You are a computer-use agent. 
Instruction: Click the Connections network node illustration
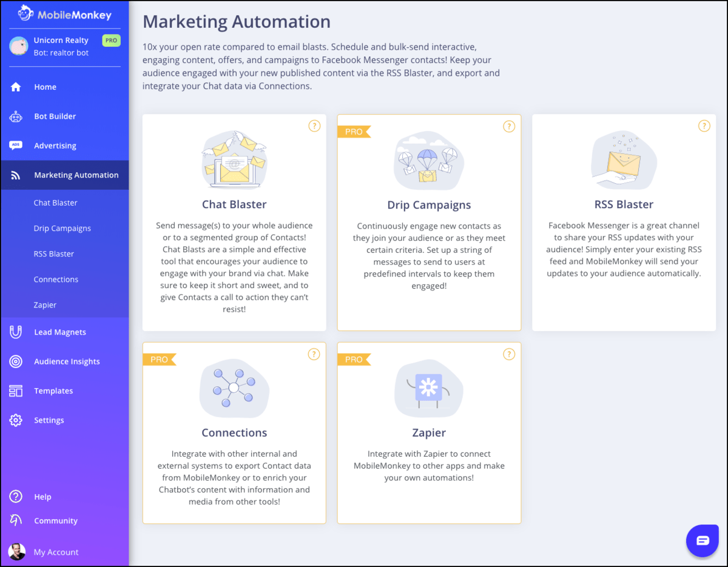pyautogui.click(x=234, y=388)
